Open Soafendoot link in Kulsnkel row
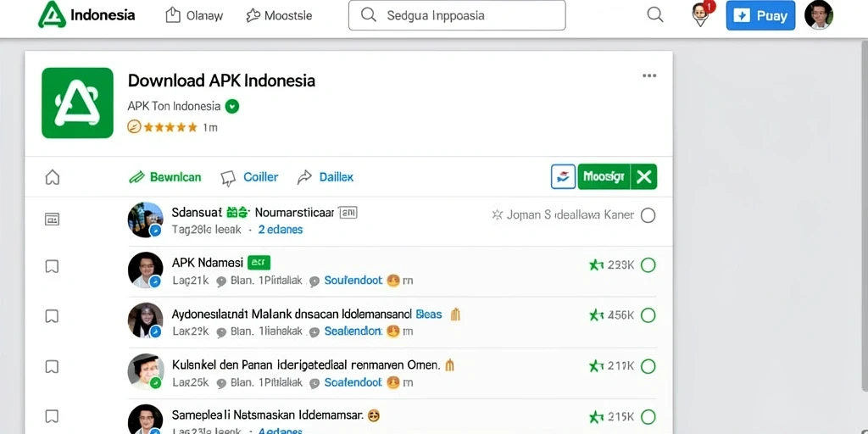Screen dimensions: 868x434 [353, 382]
